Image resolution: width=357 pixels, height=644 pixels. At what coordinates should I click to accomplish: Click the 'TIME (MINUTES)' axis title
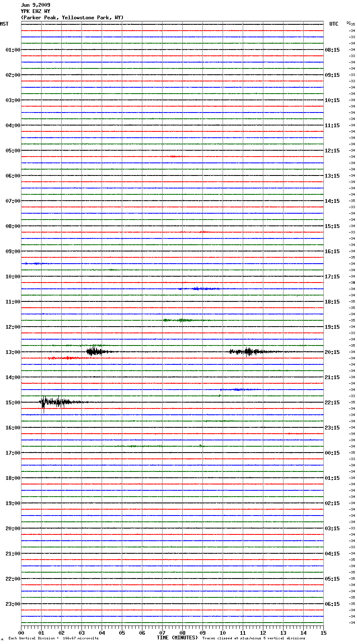(177, 638)
